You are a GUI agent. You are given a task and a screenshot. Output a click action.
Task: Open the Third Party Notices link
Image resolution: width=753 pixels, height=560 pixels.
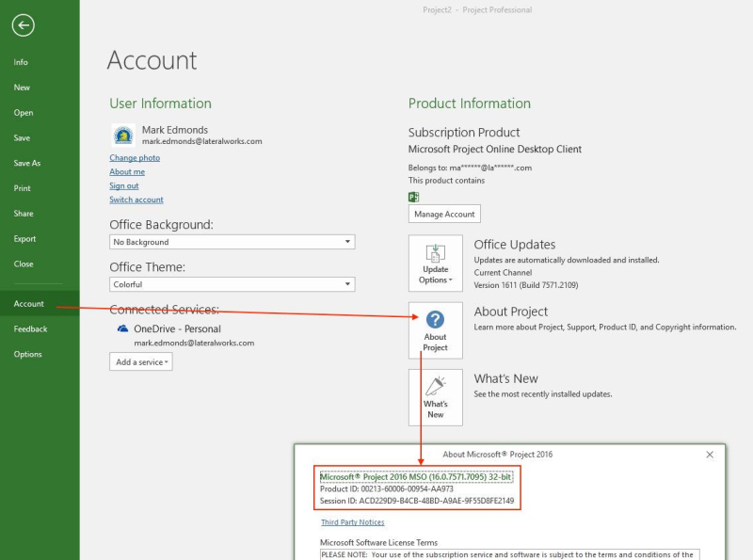pyautogui.click(x=352, y=522)
